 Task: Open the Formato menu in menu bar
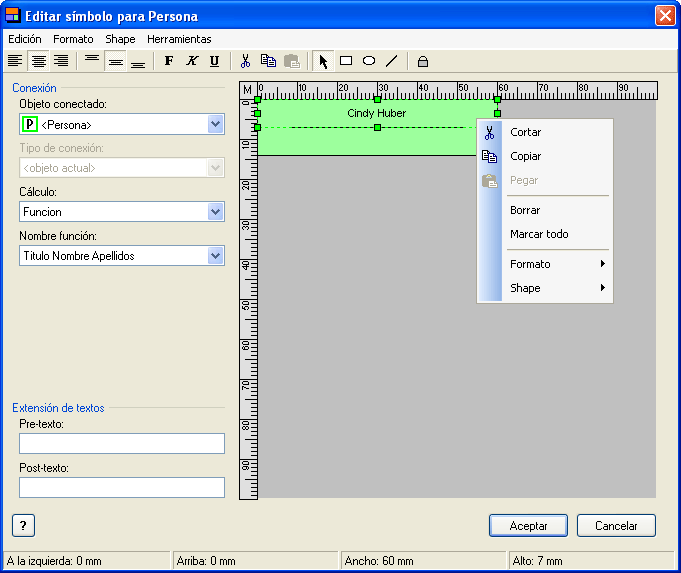[x=73, y=39]
